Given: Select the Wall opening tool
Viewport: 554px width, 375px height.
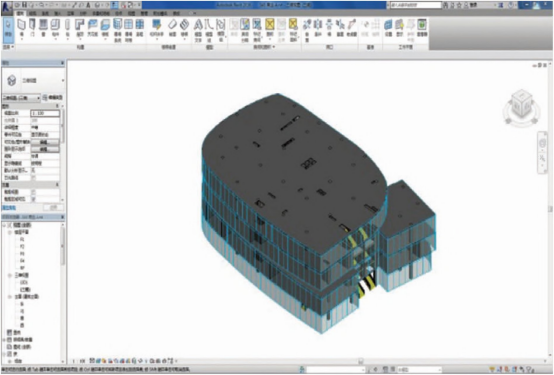Looking at the screenshot, I should point(329,28).
